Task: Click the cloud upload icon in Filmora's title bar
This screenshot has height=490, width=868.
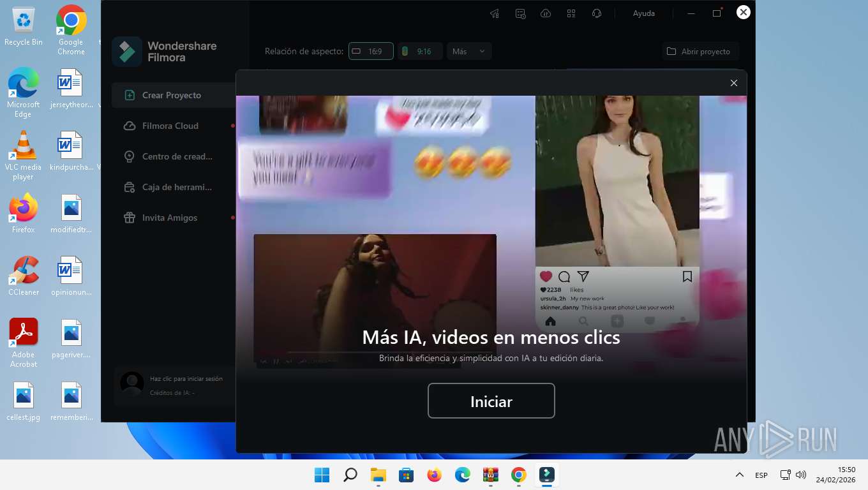Action: coord(546,13)
